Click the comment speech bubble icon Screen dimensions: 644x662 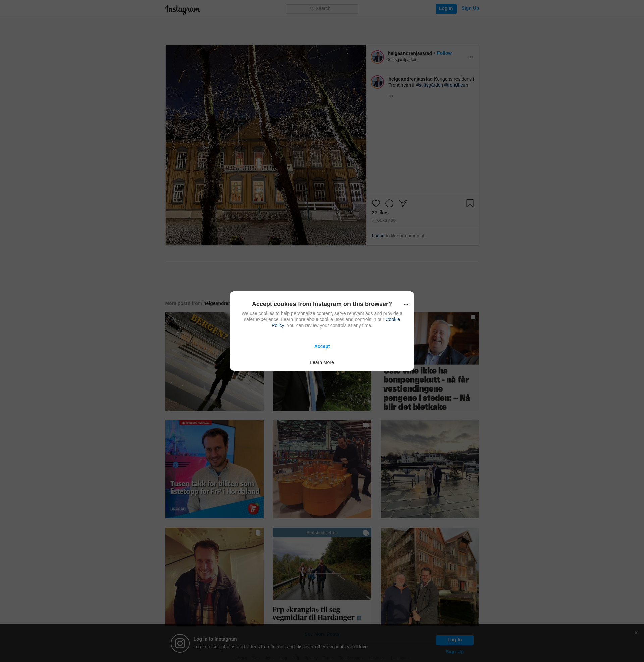tap(389, 203)
